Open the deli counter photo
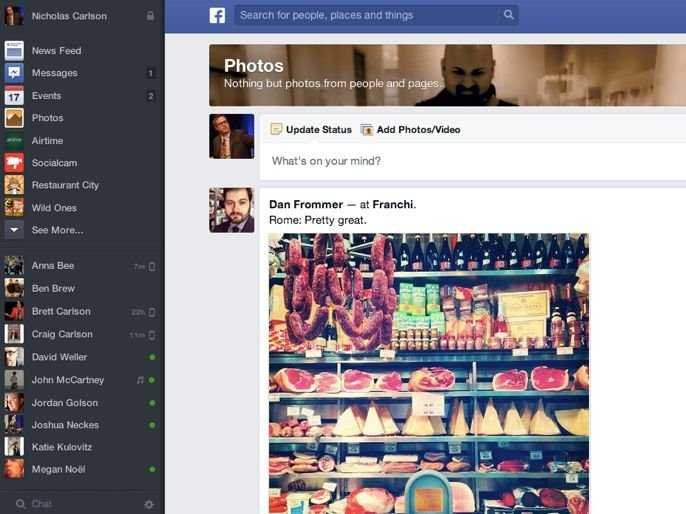This screenshot has height=514, width=686. click(429, 372)
